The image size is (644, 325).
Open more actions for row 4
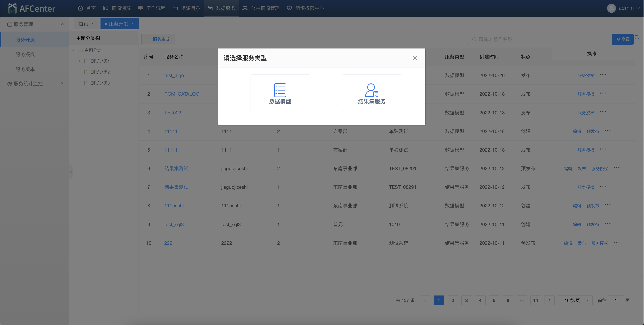pos(608,130)
